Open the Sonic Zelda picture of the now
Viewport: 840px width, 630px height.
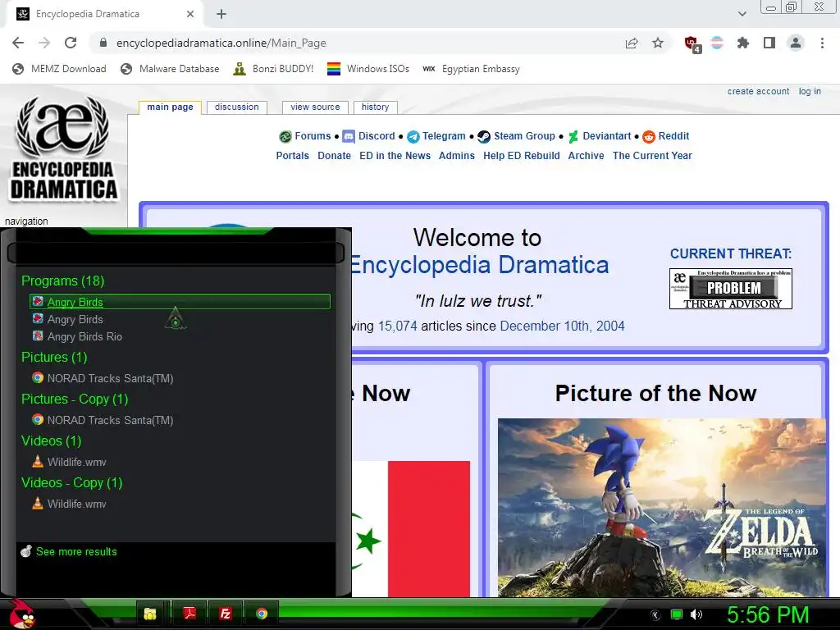pyautogui.click(x=662, y=507)
